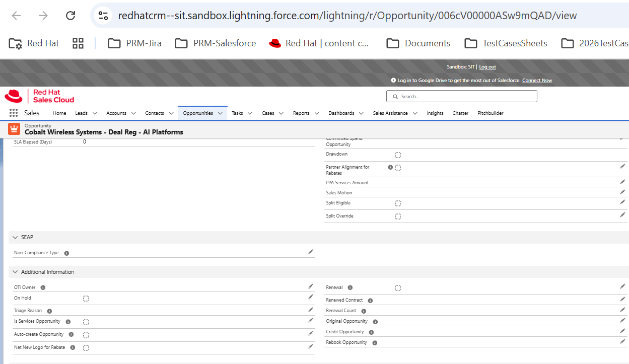Edit Net New Logo for Rebate pencil

coord(311,346)
